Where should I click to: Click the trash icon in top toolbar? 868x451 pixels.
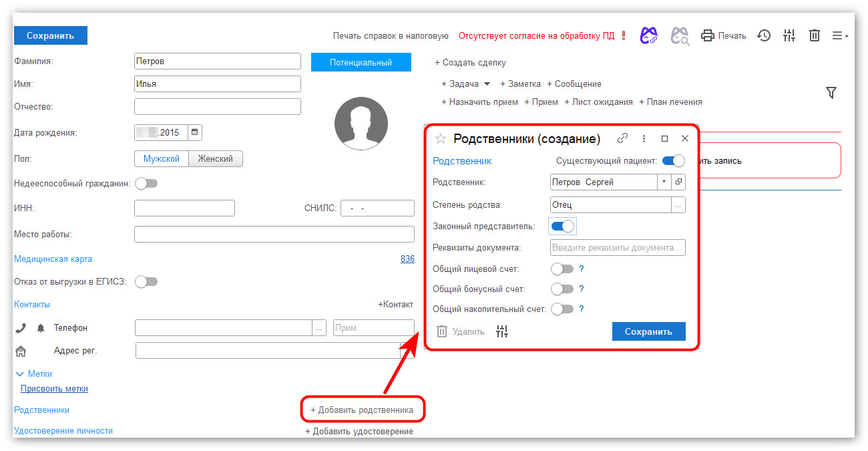coord(814,35)
